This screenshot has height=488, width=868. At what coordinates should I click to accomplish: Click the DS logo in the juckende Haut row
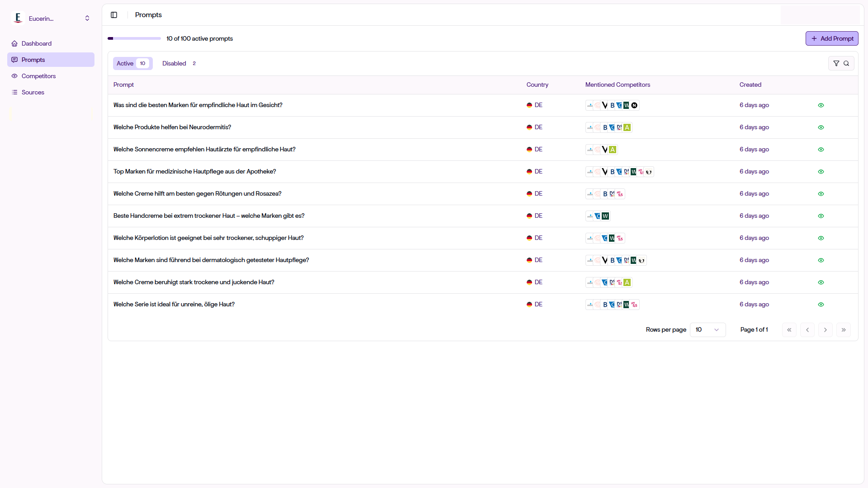(x=612, y=282)
